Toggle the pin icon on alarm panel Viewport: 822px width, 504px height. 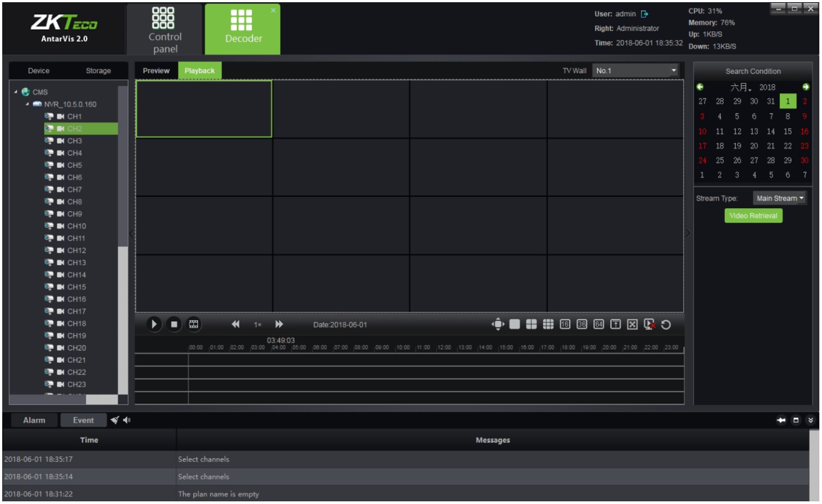[x=781, y=420]
